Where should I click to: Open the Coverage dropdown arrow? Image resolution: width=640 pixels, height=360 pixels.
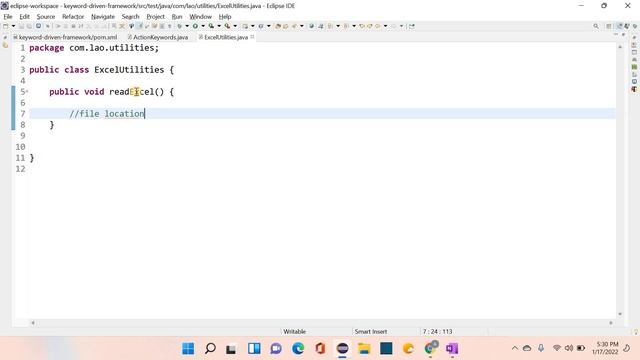(219, 26)
